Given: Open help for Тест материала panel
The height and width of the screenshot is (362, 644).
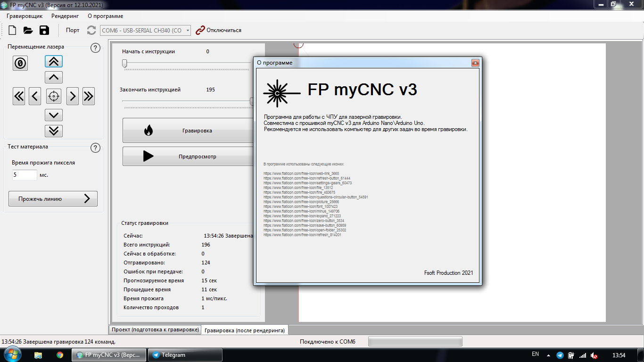Looking at the screenshot, I should click(95, 148).
